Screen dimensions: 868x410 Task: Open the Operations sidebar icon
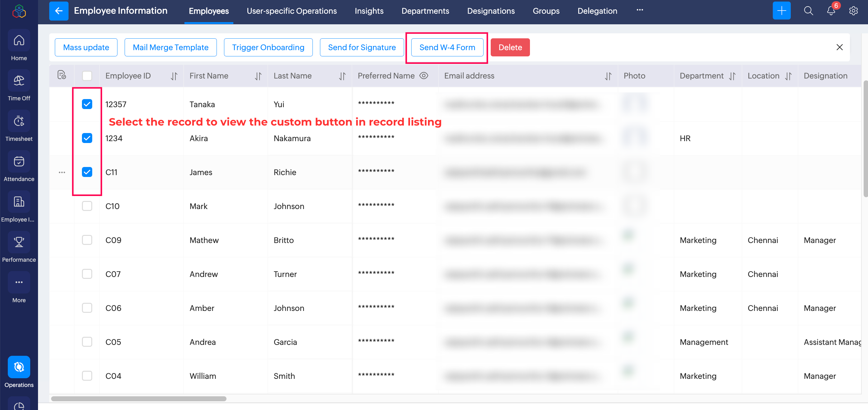click(x=19, y=367)
